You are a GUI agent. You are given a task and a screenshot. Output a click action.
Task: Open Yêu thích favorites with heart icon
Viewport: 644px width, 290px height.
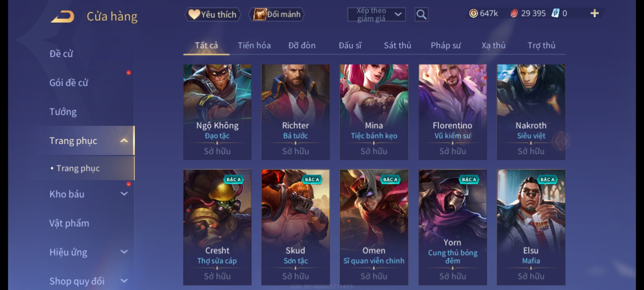point(213,15)
